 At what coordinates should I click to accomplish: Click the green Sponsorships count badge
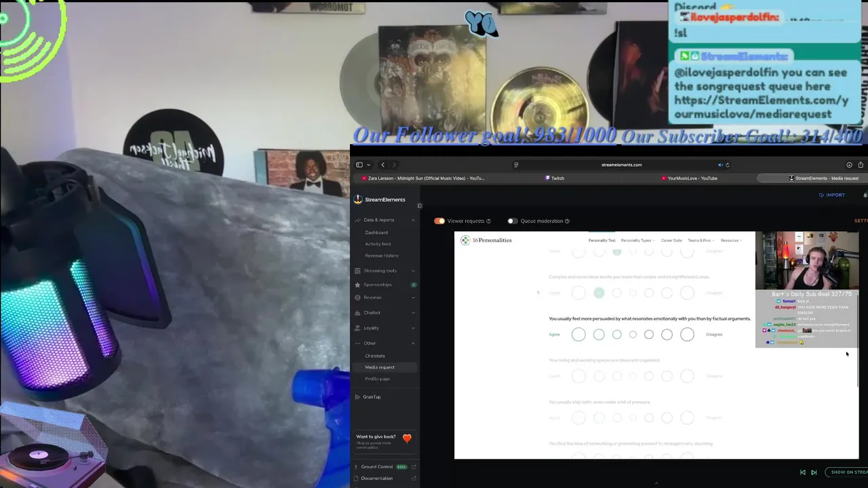coord(413,285)
